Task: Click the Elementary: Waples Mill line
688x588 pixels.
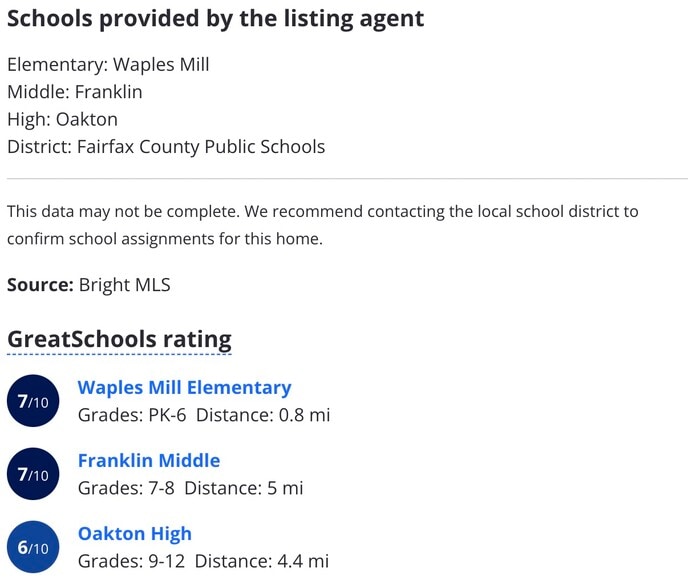Action: 108,65
